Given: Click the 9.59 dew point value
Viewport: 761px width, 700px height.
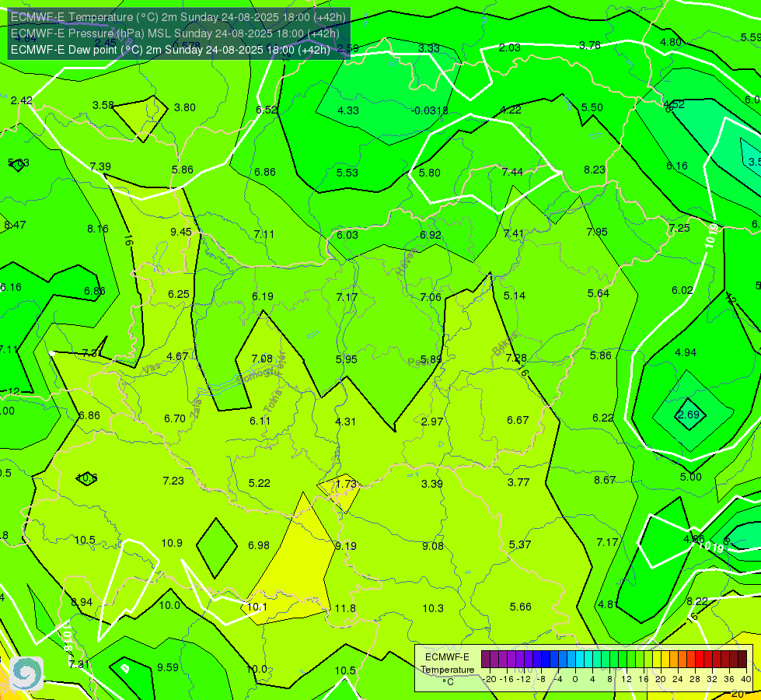Looking at the screenshot, I should (x=168, y=667).
